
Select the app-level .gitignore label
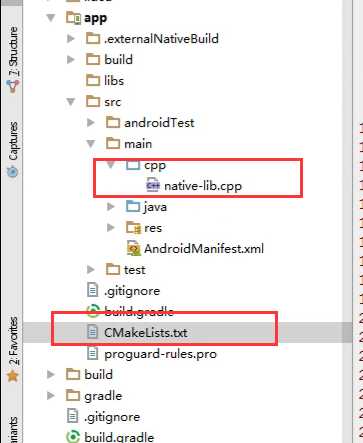132,291
